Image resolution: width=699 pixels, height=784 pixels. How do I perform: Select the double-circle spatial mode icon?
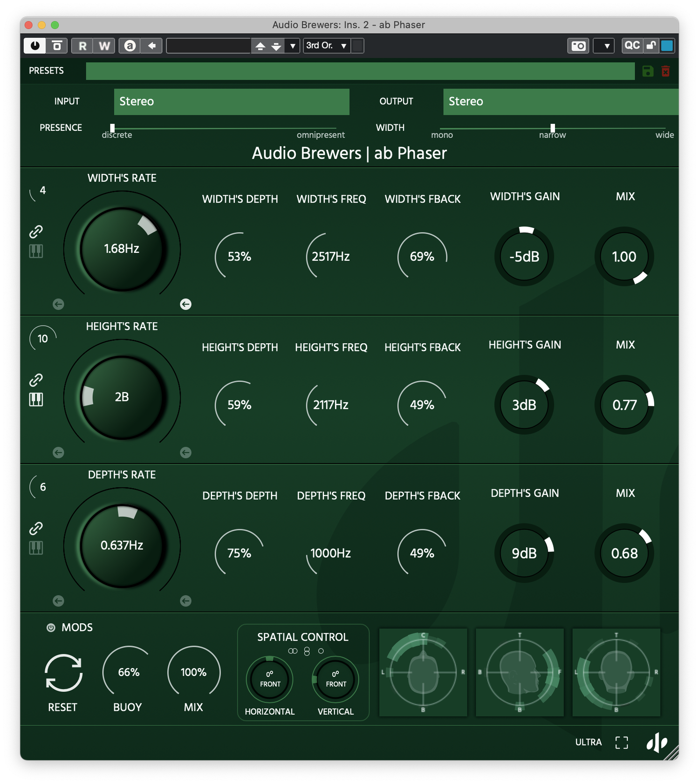pyautogui.click(x=293, y=651)
